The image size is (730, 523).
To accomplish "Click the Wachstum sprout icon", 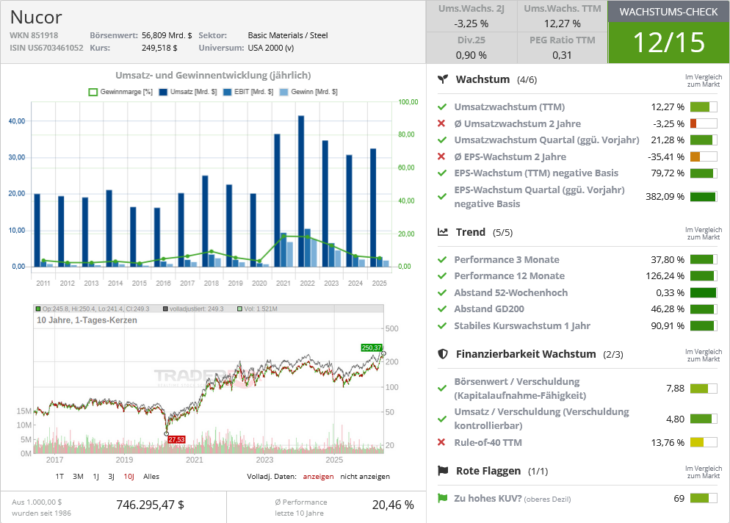I will [x=443, y=79].
